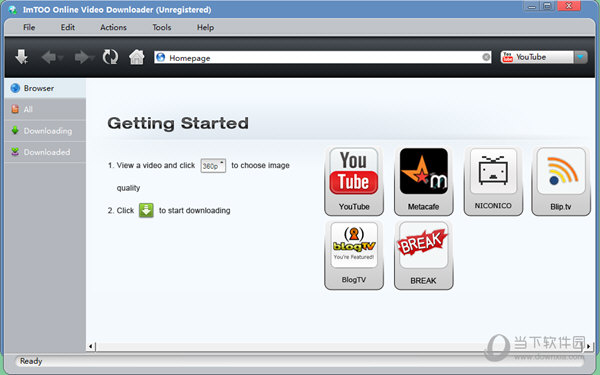Click the horizontal scrollbar right arrow

click(589, 347)
